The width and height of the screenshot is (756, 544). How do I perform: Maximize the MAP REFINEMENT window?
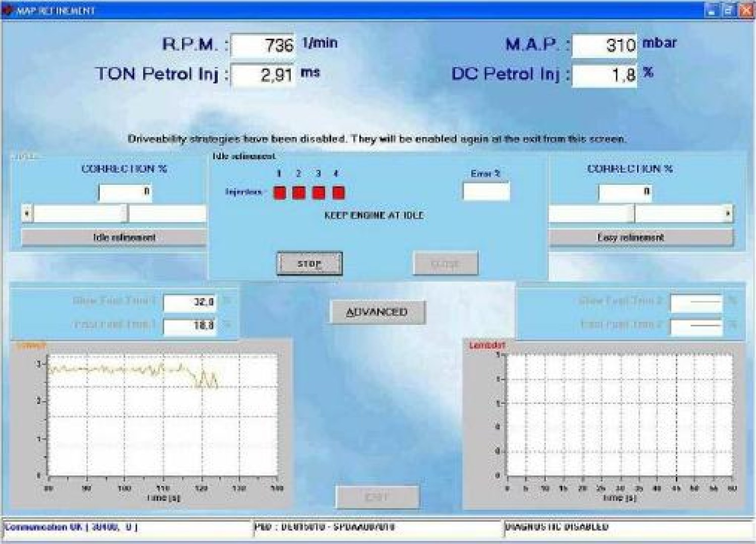[x=729, y=10]
